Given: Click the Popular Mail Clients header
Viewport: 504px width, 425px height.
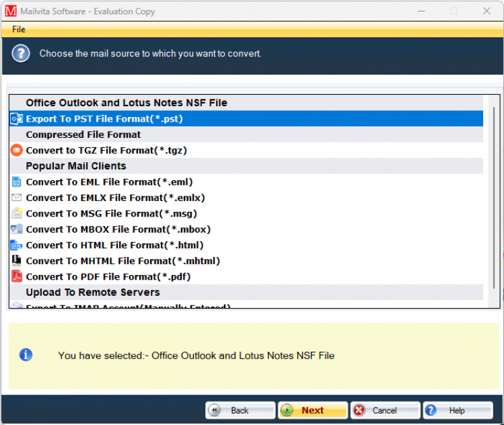Looking at the screenshot, I should coord(246,166).
